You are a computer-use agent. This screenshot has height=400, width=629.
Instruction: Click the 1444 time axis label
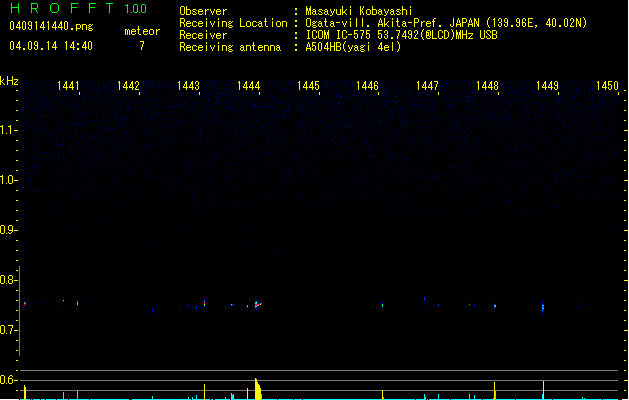coord(249,86)
